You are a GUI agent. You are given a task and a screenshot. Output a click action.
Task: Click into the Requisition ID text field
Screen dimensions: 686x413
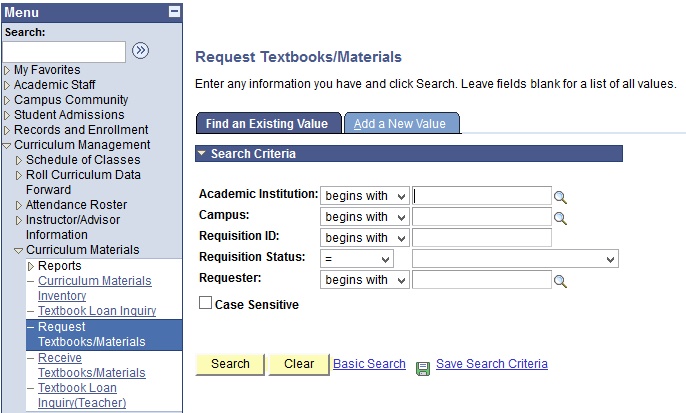click(x=482, y=238)
